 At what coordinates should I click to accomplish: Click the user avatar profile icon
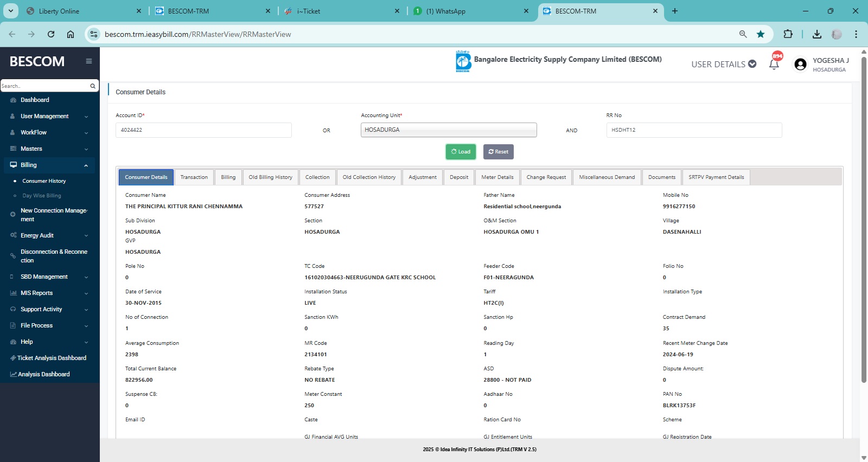click(x=800, y=65)
